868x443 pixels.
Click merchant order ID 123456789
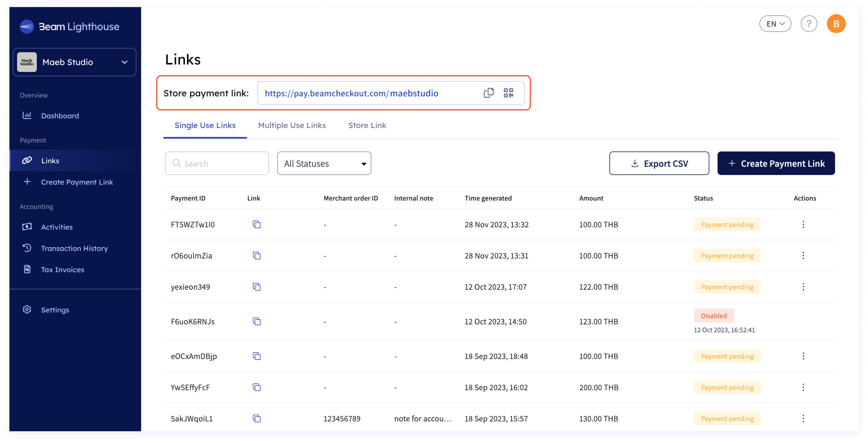click(x=342, y=419)
